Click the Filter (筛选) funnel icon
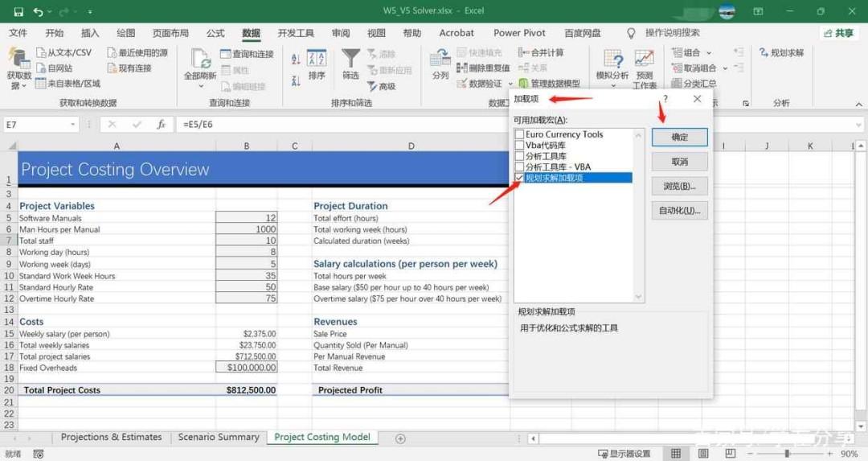868x461 pixels. click(350, 58)
